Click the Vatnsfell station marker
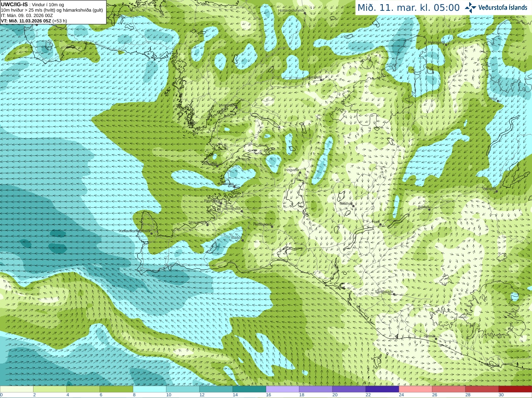This screenshot has height=398, width=532. coord(496,191)
